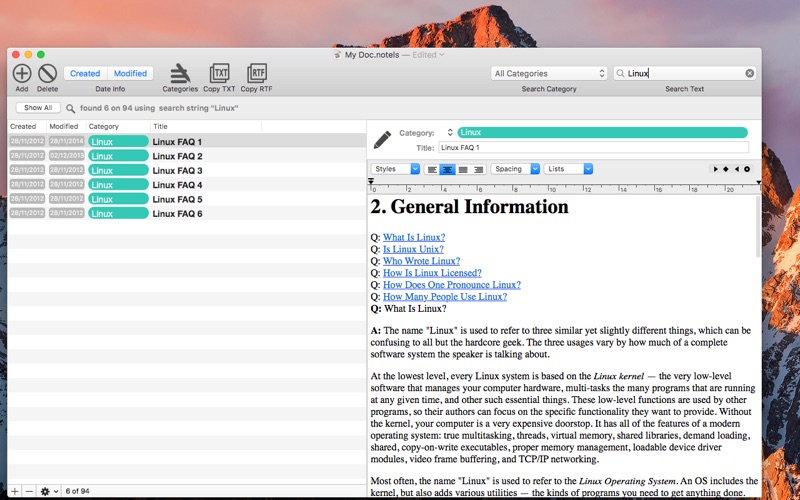
Task: Click the Add note icon
Action: pos(21,72)
